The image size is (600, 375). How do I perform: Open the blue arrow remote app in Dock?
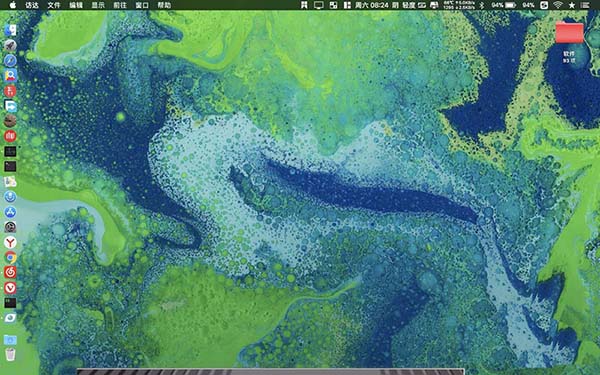10,106
